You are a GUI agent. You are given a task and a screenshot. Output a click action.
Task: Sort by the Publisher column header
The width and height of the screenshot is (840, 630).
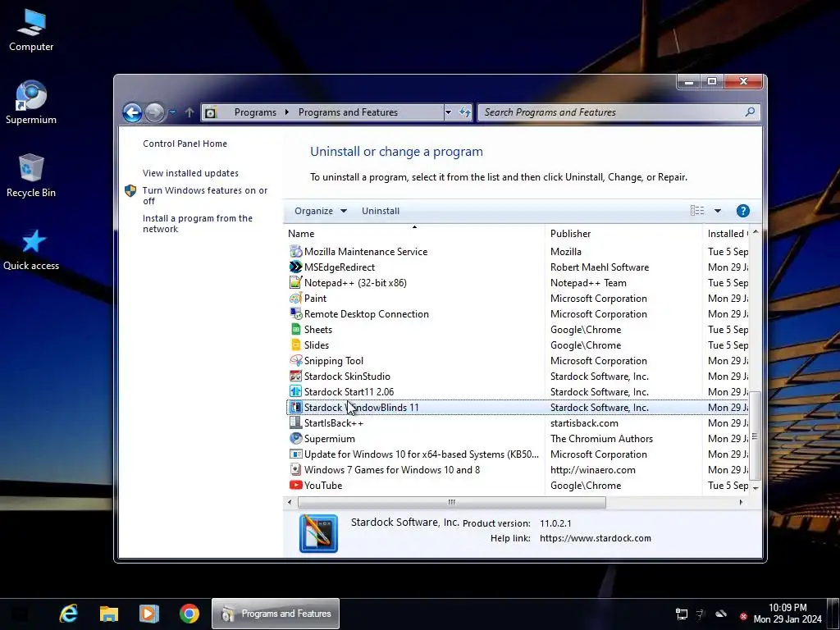623,234
